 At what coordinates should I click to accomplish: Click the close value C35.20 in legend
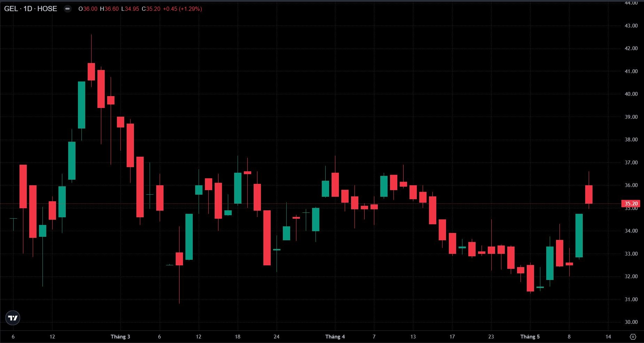click(151, 9)
